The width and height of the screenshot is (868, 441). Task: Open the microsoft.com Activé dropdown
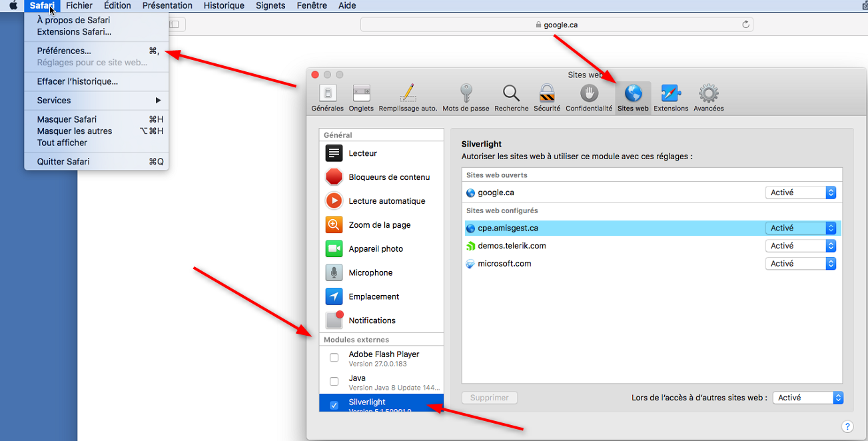tap(801, 264)
